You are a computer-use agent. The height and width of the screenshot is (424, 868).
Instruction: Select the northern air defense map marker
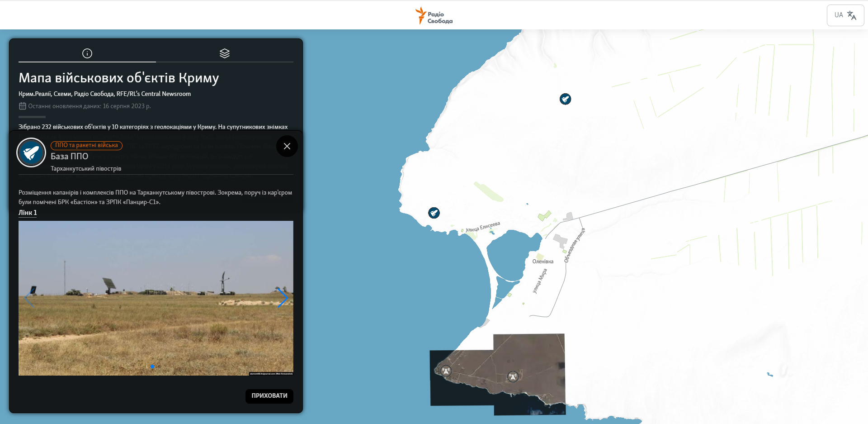[x=565, y=99]
